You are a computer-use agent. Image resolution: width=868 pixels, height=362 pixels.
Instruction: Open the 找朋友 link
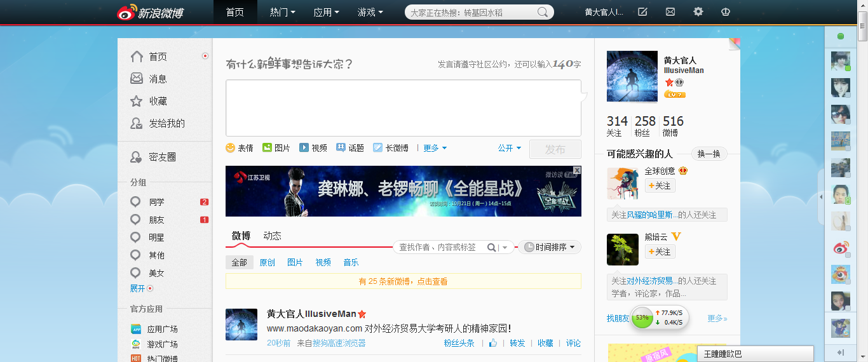pos(618,318)
